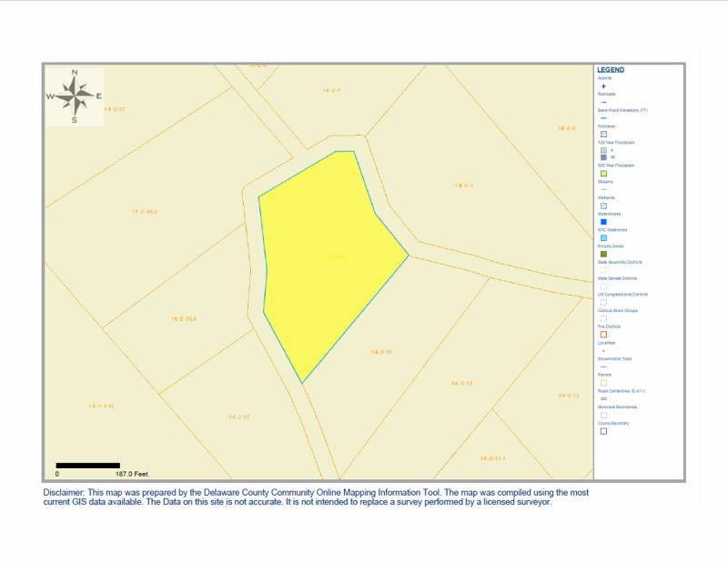Screen dimensions: 728x562
Task: Click the State Senate Districts dashed symbol
Action: 603,286
